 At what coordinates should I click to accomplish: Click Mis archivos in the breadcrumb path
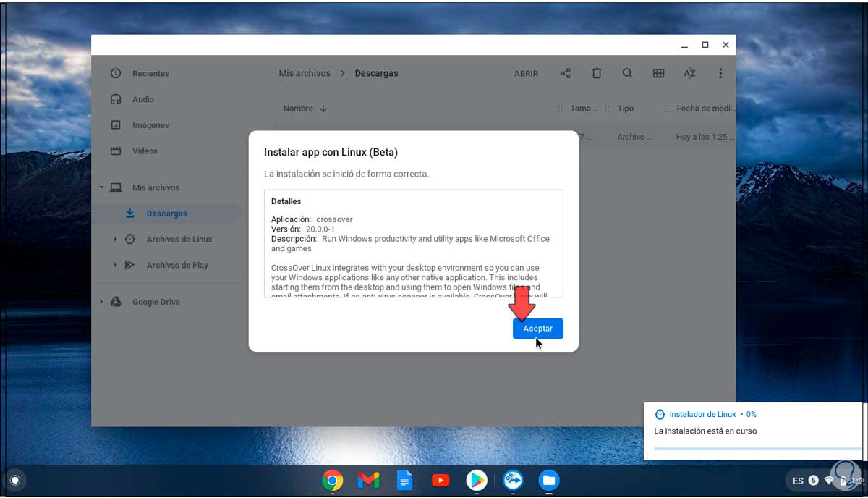coord(305,73)
